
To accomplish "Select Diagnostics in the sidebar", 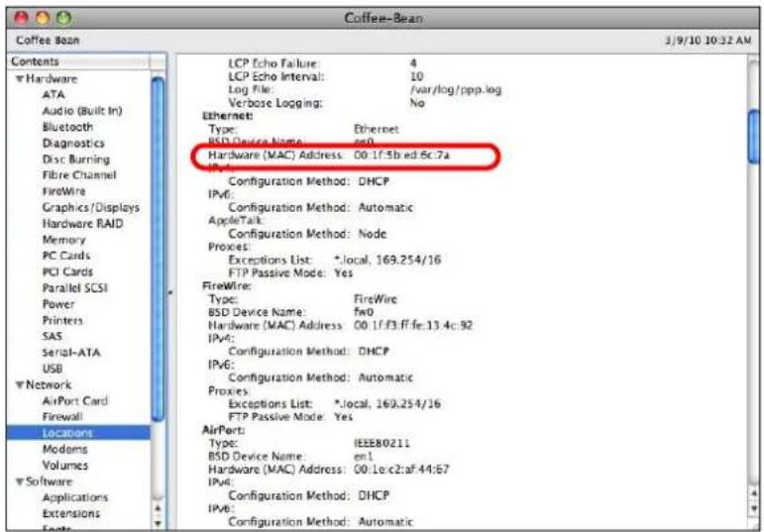I will [73, 143].
